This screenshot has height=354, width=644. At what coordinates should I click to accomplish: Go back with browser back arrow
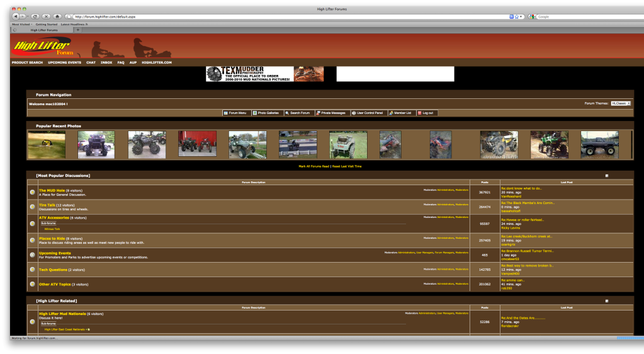[16, 16]
